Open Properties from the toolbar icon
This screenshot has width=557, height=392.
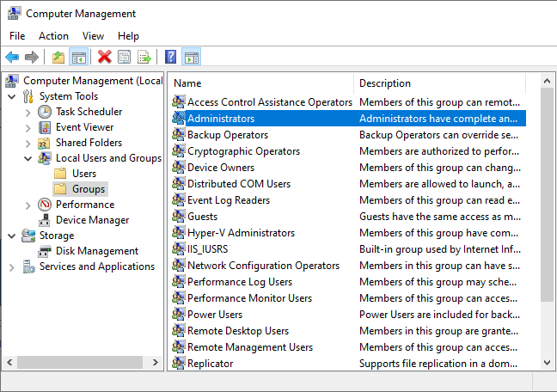point(125,58)
